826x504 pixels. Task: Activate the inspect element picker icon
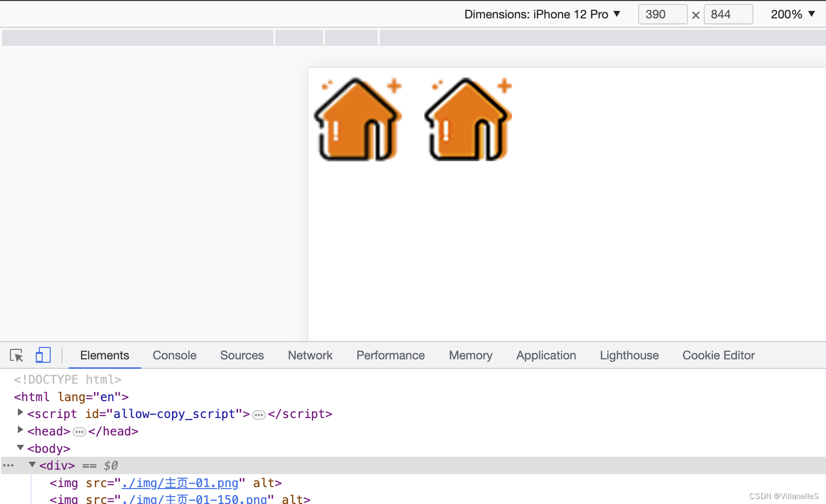click(16, 355)
